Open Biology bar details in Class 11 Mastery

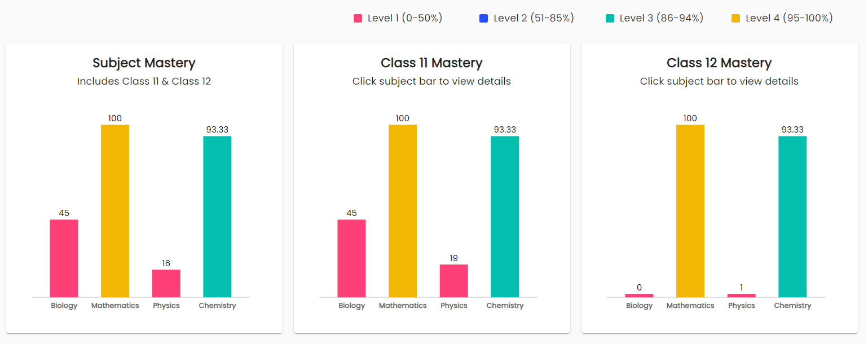[351, 258]
